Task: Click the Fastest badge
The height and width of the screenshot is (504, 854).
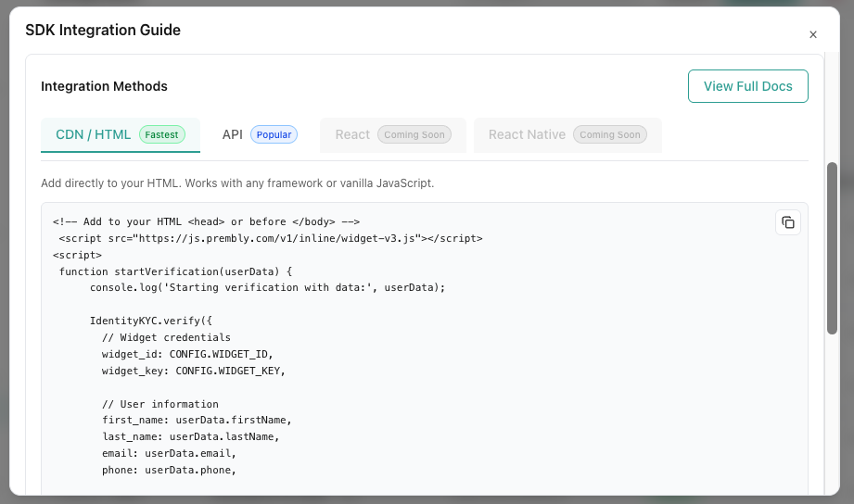Action: pyautogui.click(x=161, y=134)
